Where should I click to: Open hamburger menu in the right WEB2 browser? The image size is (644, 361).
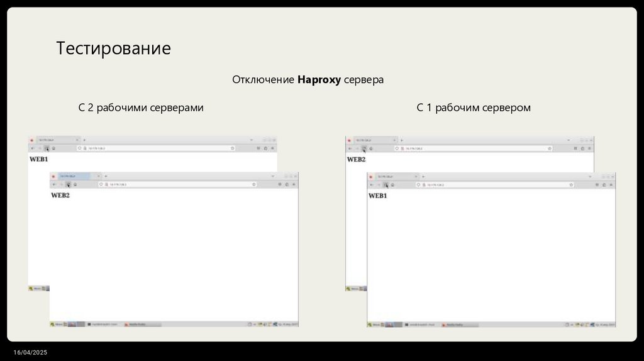589,148
